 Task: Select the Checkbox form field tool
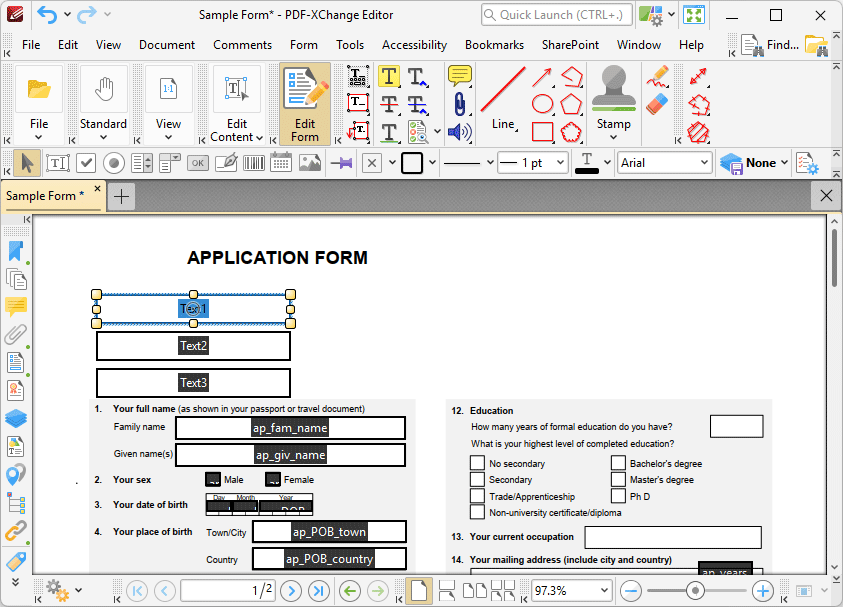87,162
